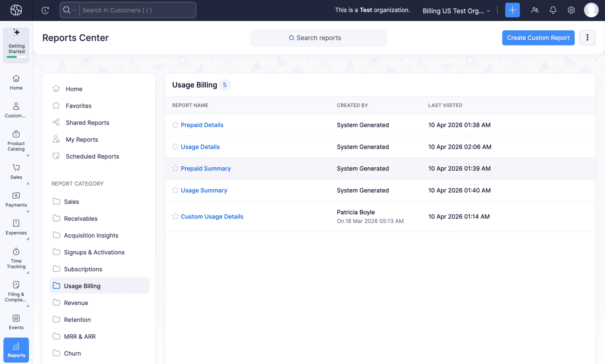Click Create Custom Report button

coord(538,38)
